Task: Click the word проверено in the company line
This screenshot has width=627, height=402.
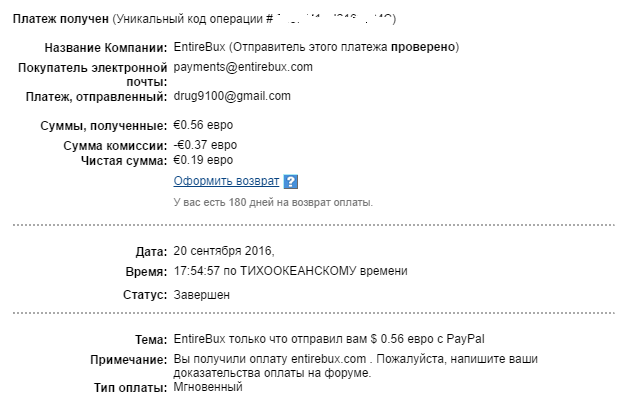Action: coord(423,47)
